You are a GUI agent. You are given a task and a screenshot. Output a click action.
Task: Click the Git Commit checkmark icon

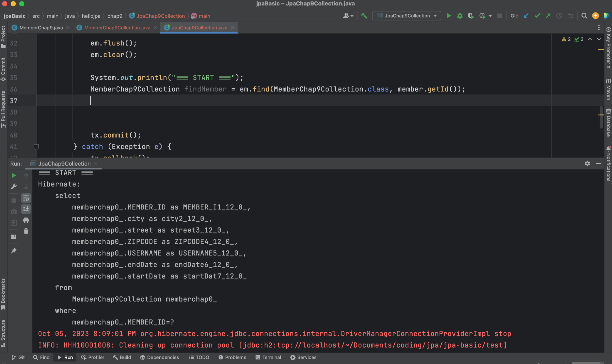(x=537, y=16)
